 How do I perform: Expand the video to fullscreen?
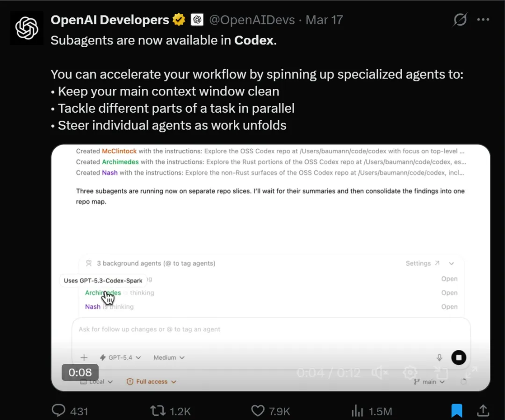(x=471, y=373)
